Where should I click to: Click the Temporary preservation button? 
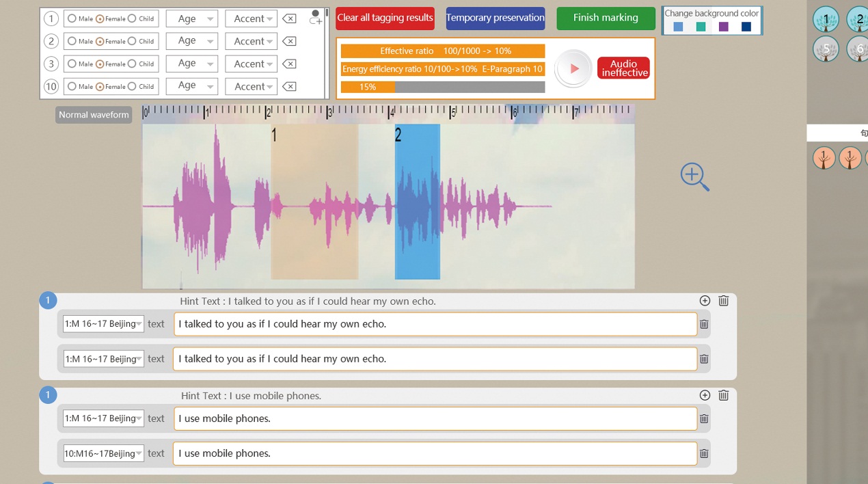click(496, 18)
